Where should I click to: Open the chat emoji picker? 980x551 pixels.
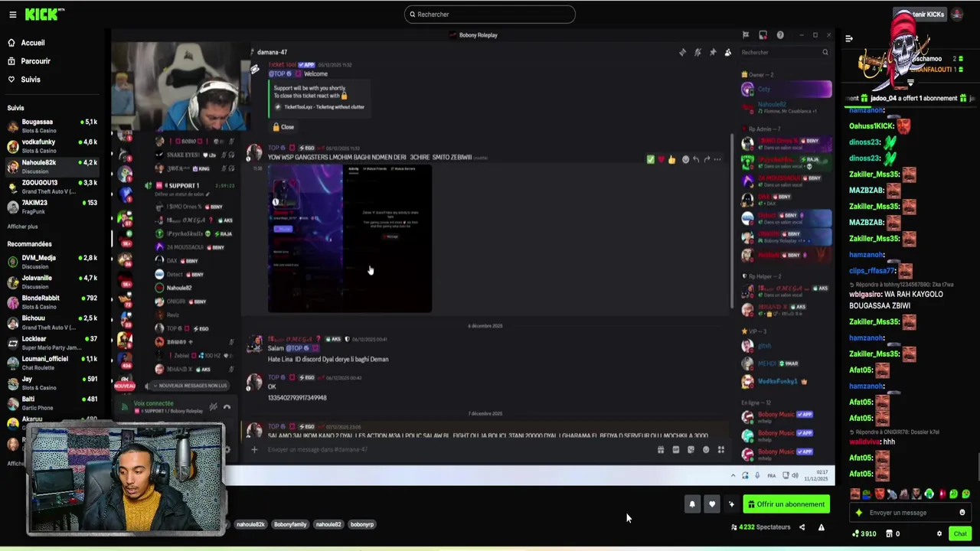click(962, 513)
